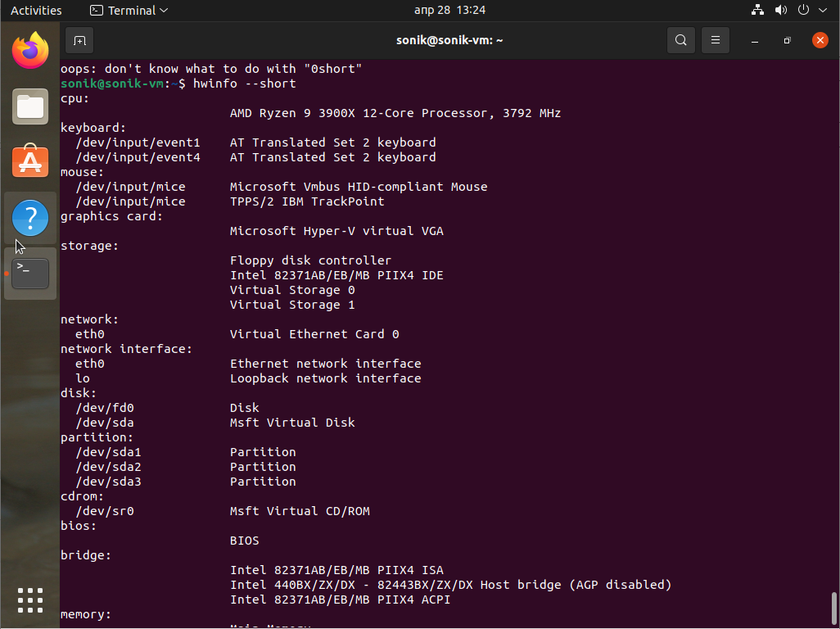Open new terminal tab button
840x629 pixels.
tap(79, 40)
